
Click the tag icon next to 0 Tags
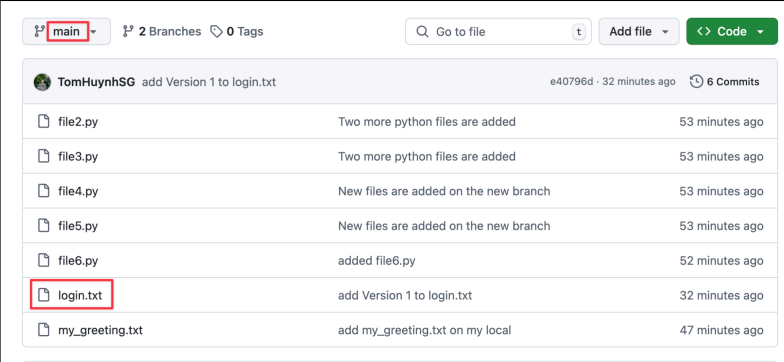(216, 32)
